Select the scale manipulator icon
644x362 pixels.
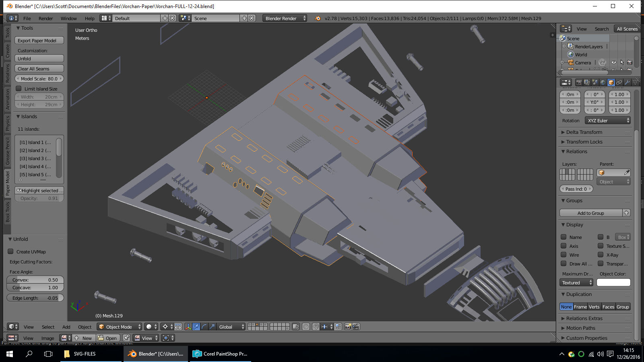212,327
